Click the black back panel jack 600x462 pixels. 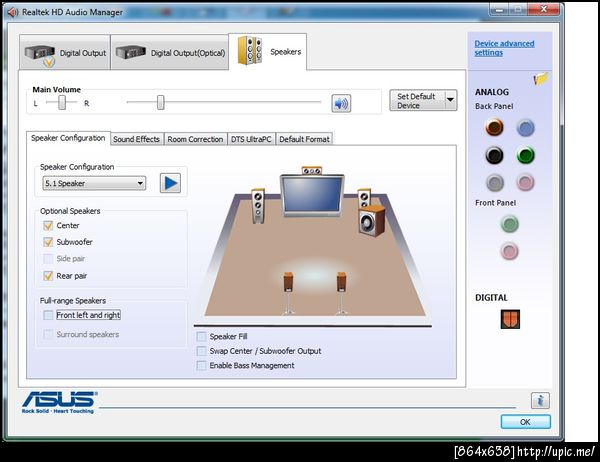pyautogui.click(x=494, y=155)
